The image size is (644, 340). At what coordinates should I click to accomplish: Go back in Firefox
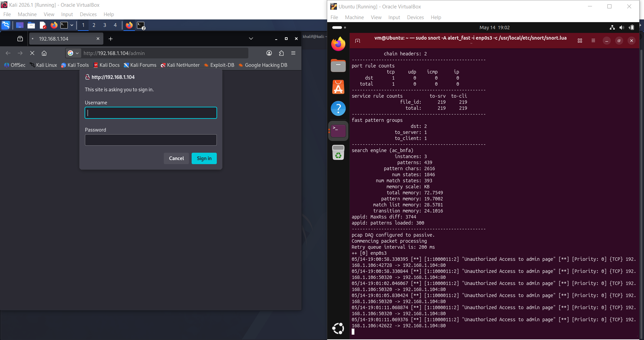(8, 53)
